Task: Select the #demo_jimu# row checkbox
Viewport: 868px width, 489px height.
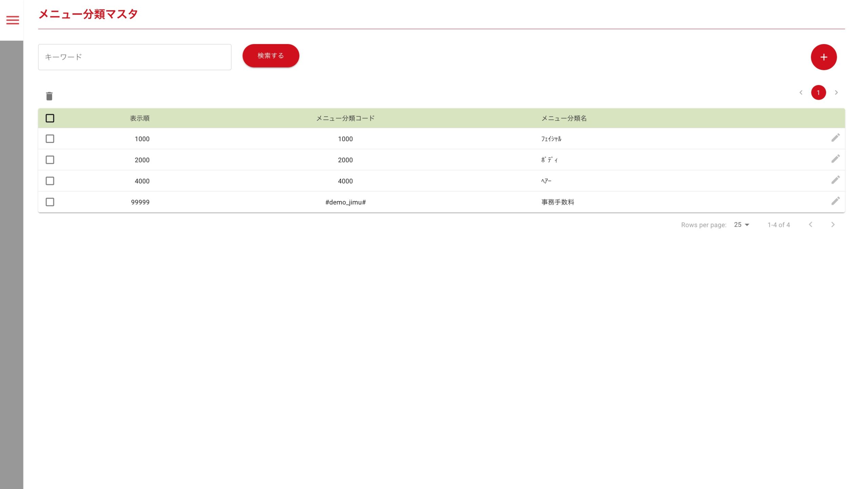Action: point(50,202)
